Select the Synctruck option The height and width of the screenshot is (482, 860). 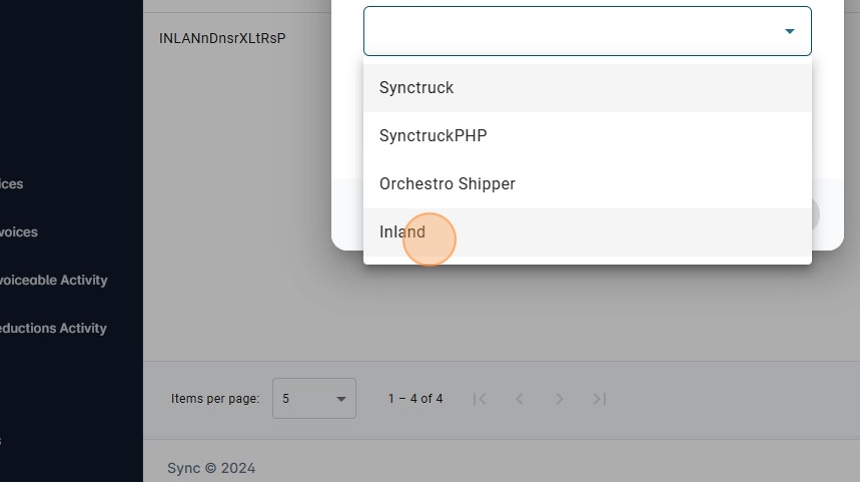tap(587, 88)
